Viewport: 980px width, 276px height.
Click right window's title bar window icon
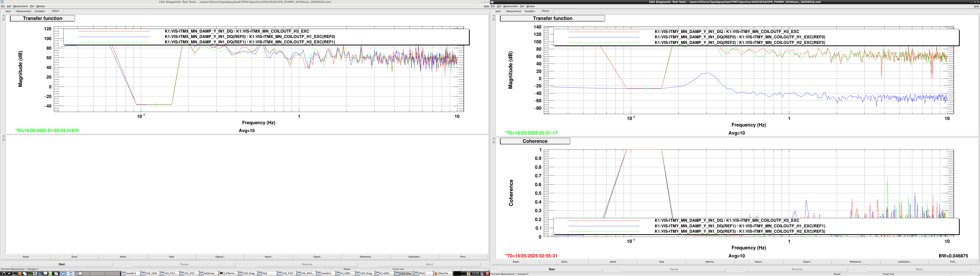click(492, 2)
